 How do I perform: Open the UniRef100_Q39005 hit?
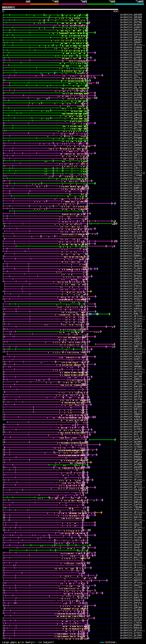pos(131,500)
